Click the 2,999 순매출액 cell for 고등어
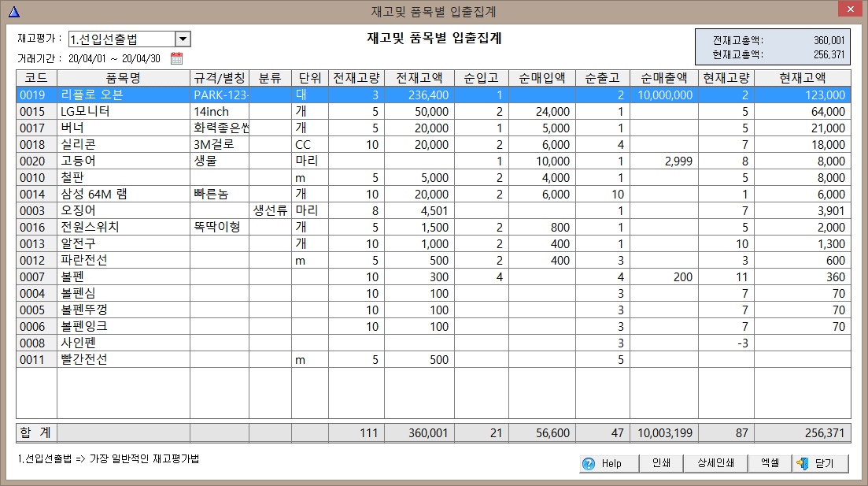Image resolution: width=868 pixels, height=486 pixels. click(x=664, y=161)
